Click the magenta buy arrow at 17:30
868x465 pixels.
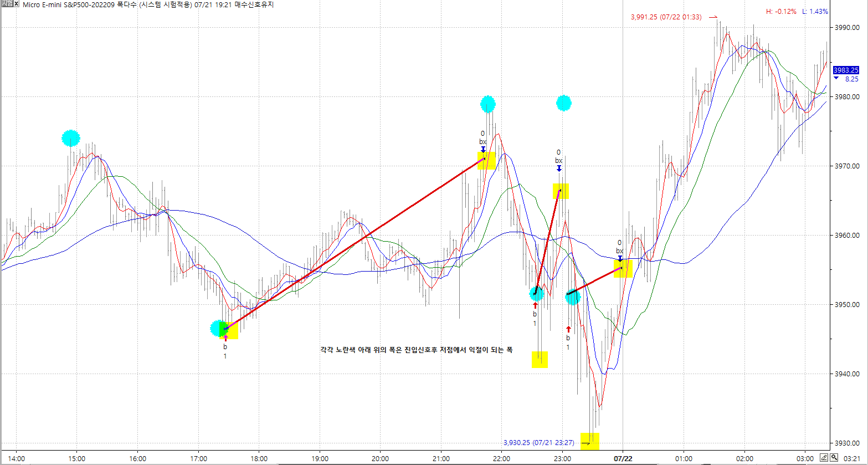(225, 338)
